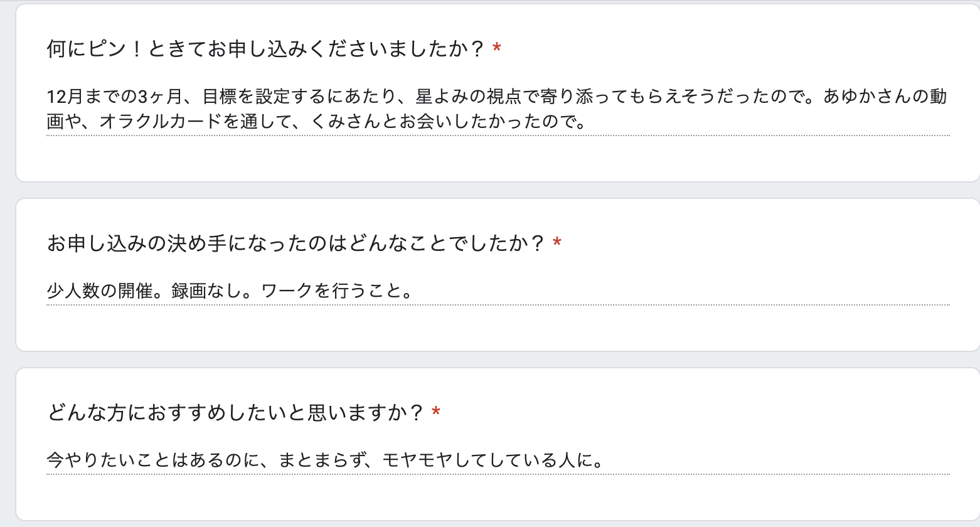Select the question title どんな方におすすめしたいと思いますか？
This screenshot has width=980, height=527.
(236, 413)
